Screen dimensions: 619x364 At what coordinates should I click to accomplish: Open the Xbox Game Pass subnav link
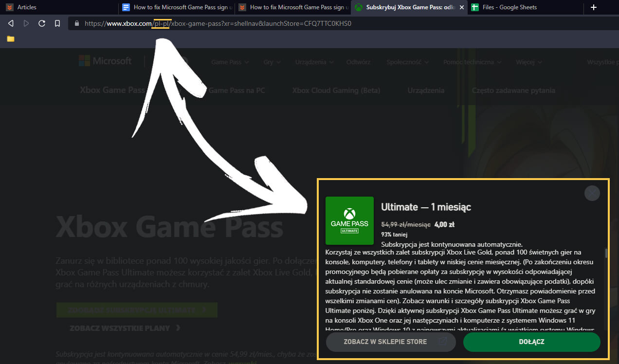(x=113, y=90)
